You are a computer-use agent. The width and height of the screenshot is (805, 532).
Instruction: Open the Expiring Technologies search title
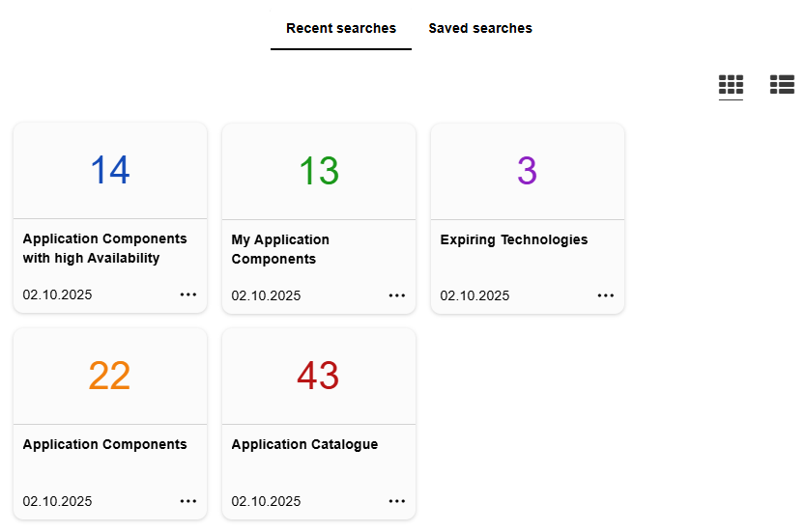[x=514, y=239]
